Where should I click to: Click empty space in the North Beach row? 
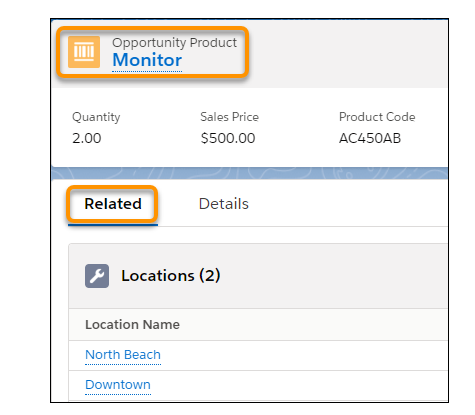tap(300, 355)
